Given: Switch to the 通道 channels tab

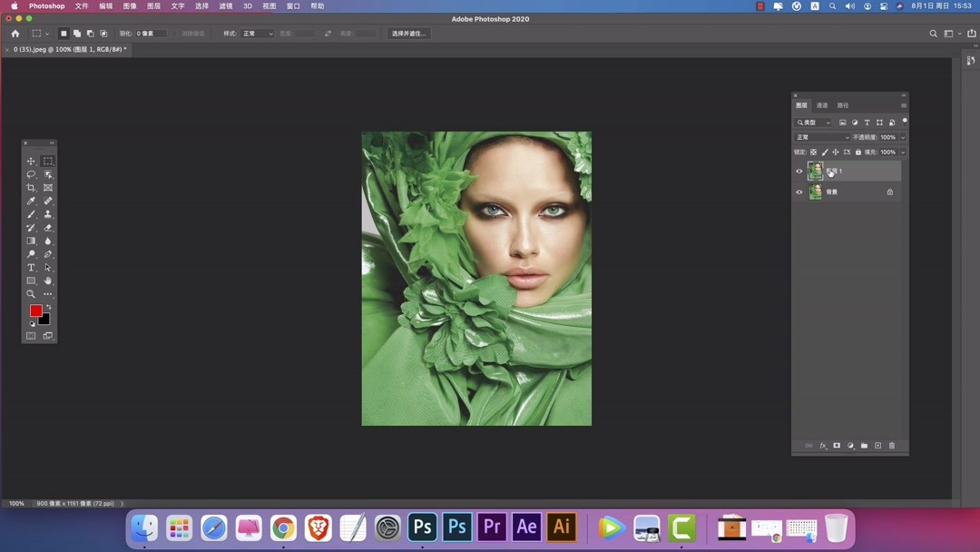Looking at the screenshot, I should coord(822,104).
